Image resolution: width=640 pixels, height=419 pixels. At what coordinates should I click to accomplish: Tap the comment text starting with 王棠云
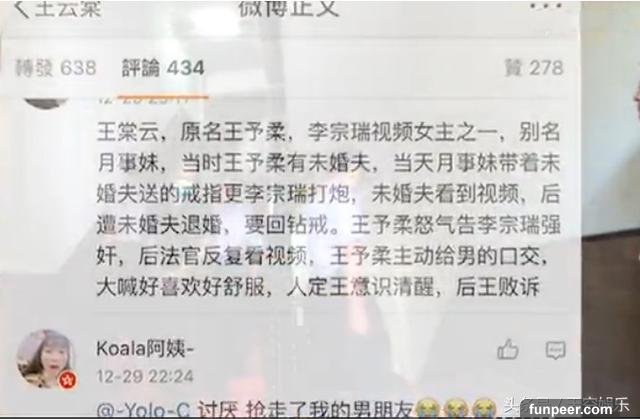(x=328, y=210)
